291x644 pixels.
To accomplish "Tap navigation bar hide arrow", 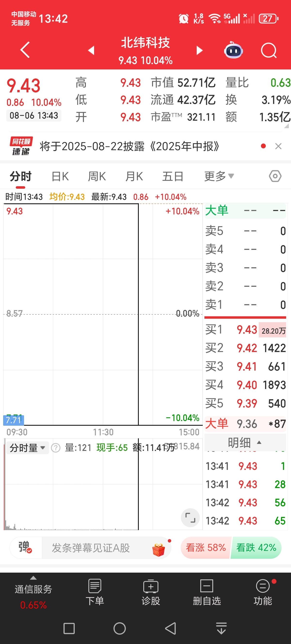I will [x=221, y=628].
